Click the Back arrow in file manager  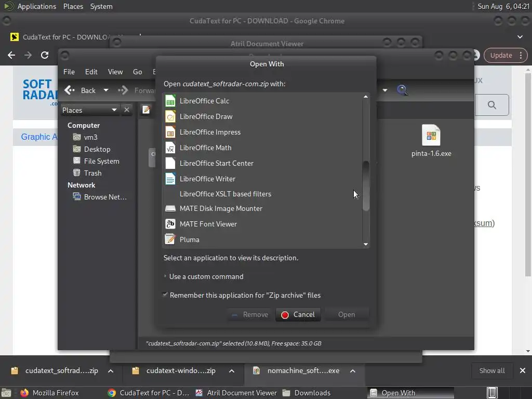click(x=70, y=90)
